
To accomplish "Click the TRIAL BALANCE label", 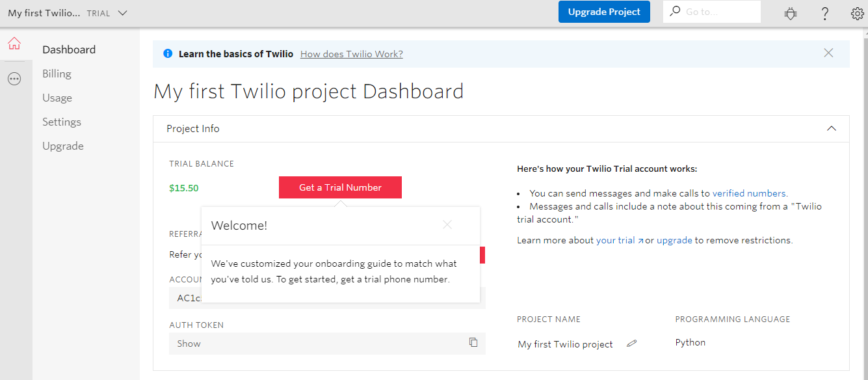I will click(202, 163).
